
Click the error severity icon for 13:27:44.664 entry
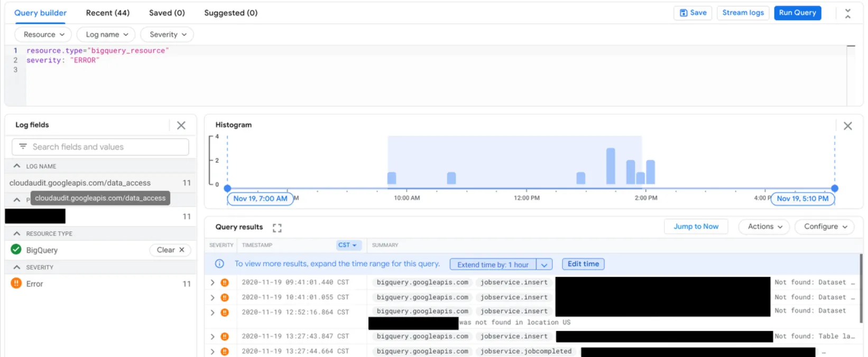[225, 351]
